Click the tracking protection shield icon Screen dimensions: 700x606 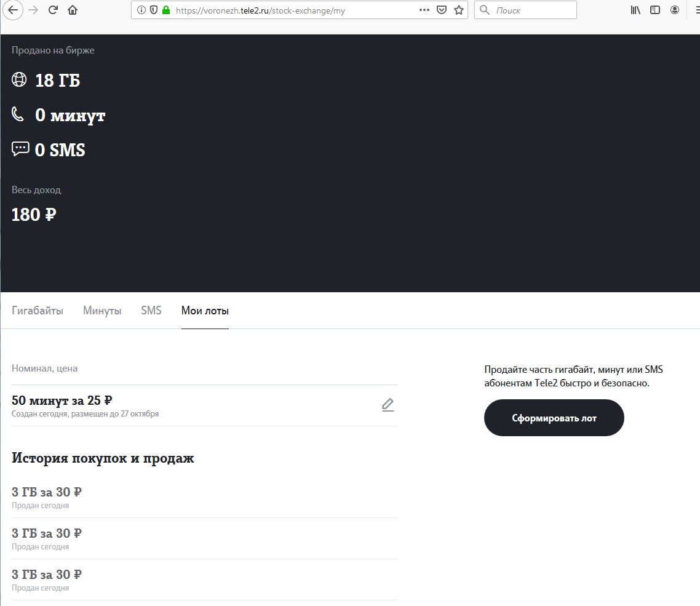click(154, 10)
